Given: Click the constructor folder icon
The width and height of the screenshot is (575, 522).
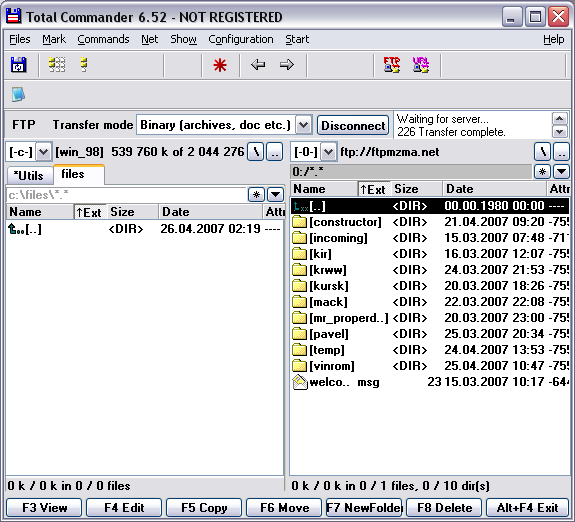Looking at the screenshot, I should tap(300, 222).
